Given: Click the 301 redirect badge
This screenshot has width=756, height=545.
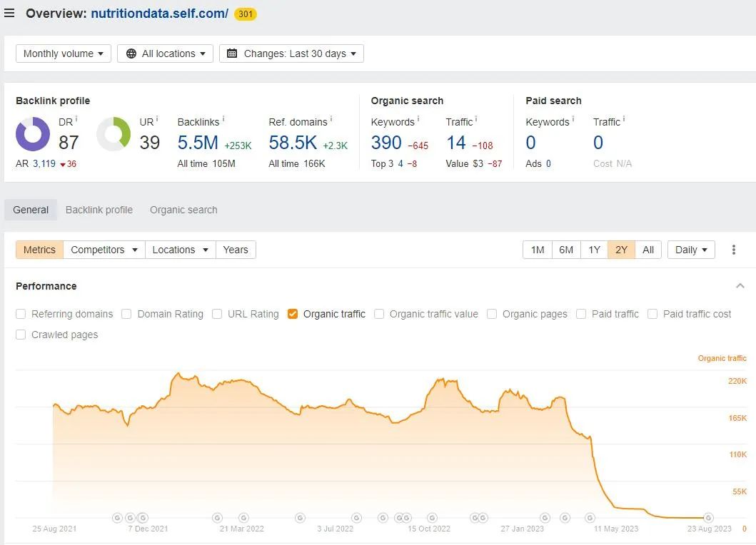Looking at the screenshot, I should click(x=246, y=14).
